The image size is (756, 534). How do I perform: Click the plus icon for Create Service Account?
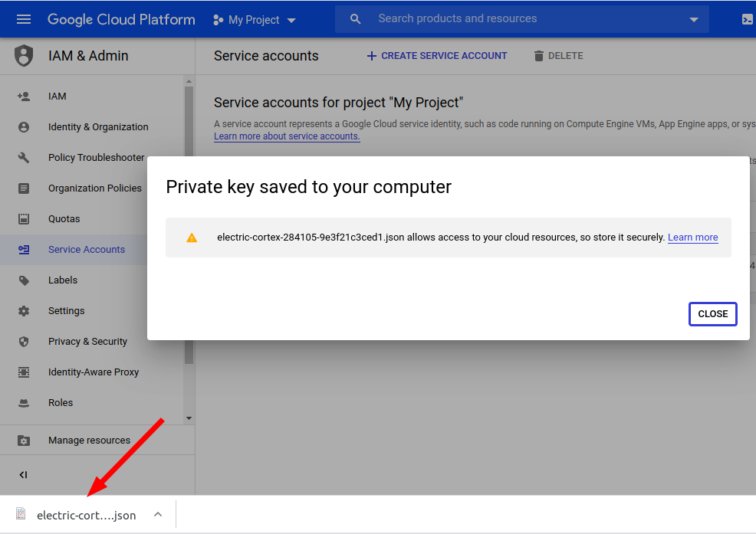pyautogui.click(x=372, y=56)
